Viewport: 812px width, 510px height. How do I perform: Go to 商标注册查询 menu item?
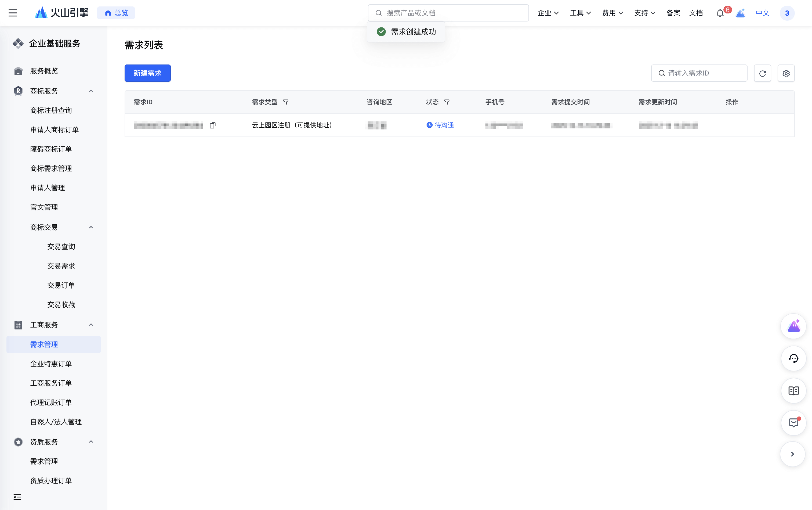pyautogui.click(x=51, y=110)
